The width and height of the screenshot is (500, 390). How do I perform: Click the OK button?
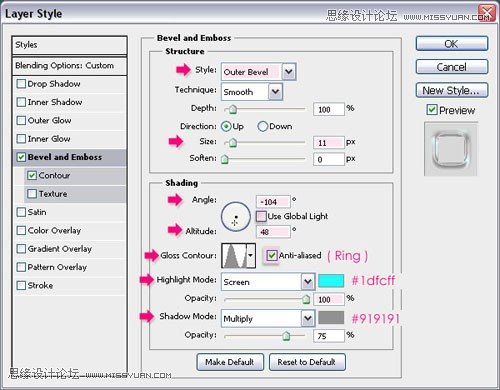pos(452,44)
